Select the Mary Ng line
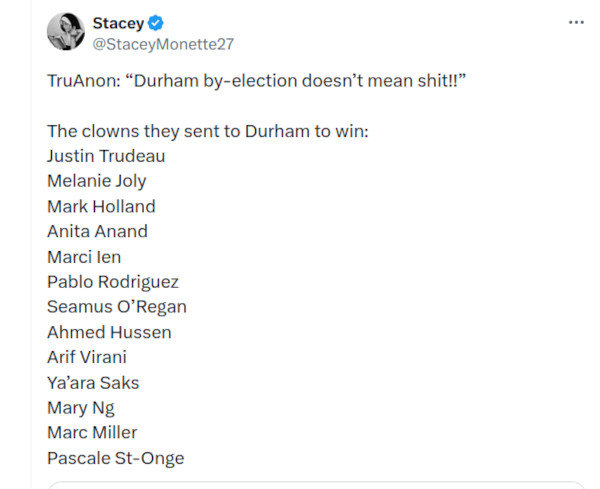 [81, 407]
